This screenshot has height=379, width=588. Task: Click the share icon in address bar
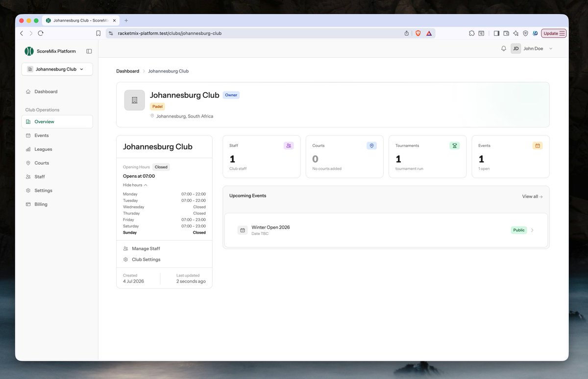click(407, 33)
